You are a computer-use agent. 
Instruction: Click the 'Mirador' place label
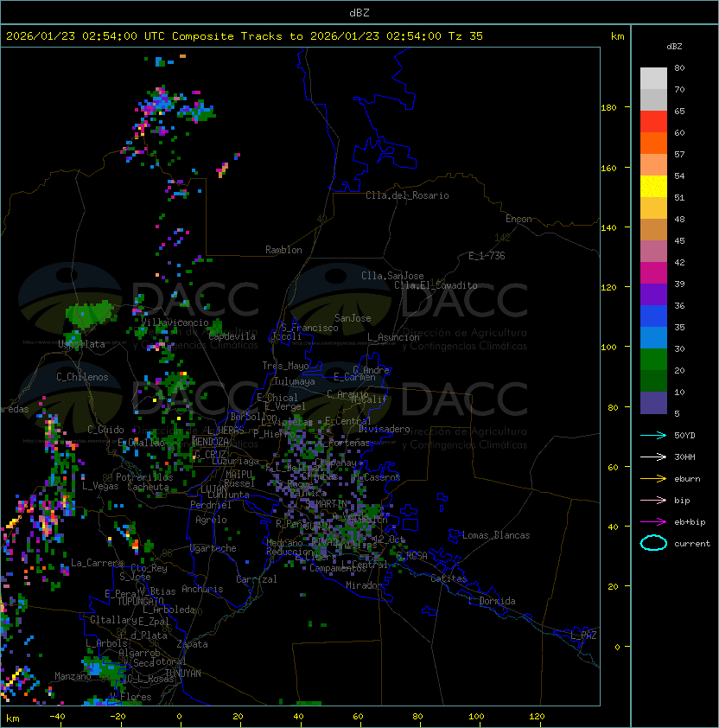coord(365,585)
